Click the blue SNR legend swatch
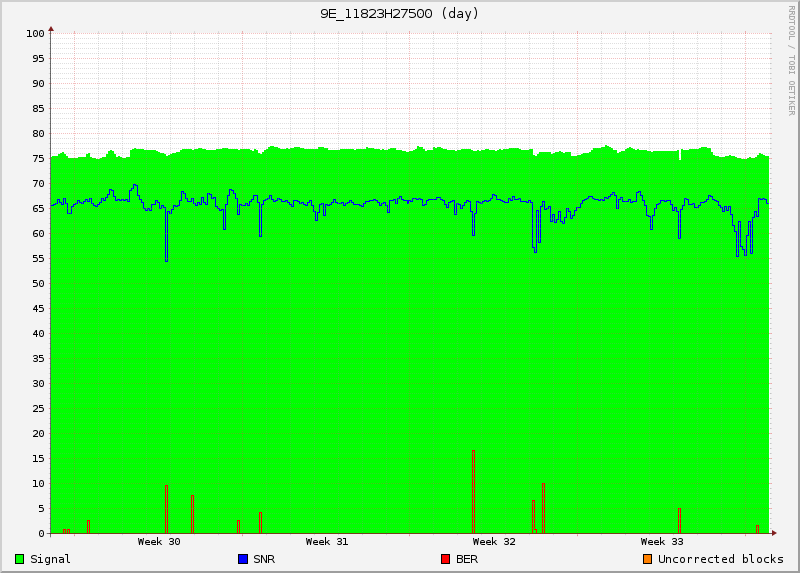 [243, 559]
